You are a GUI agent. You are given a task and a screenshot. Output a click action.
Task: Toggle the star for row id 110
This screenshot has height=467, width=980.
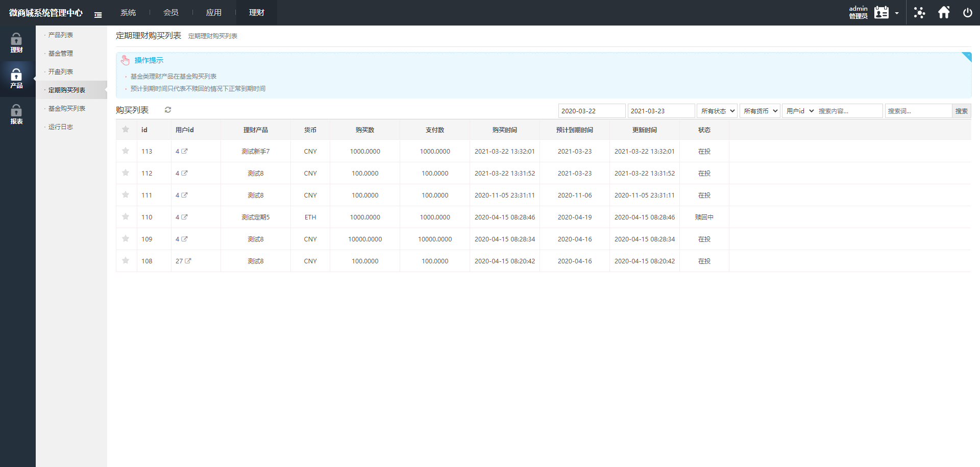tap(126, 217)
